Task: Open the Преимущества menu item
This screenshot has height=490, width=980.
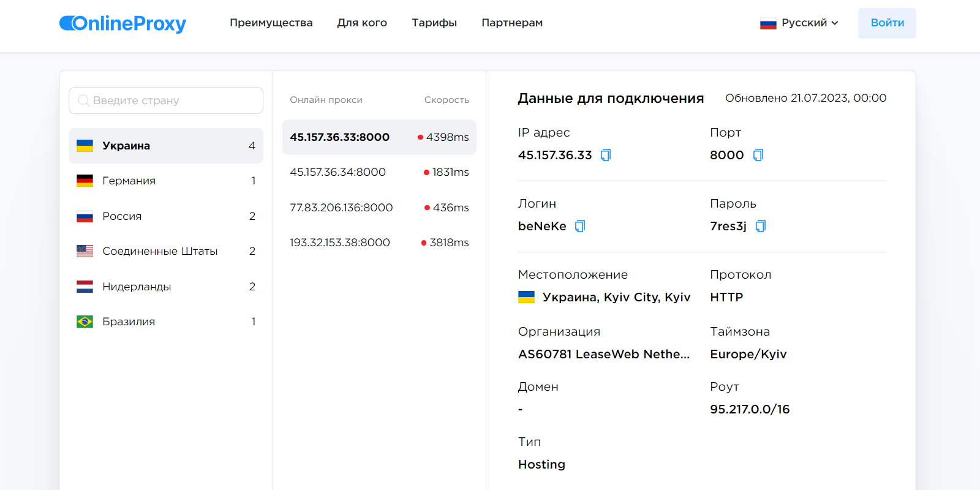Action: coord(271,23)
